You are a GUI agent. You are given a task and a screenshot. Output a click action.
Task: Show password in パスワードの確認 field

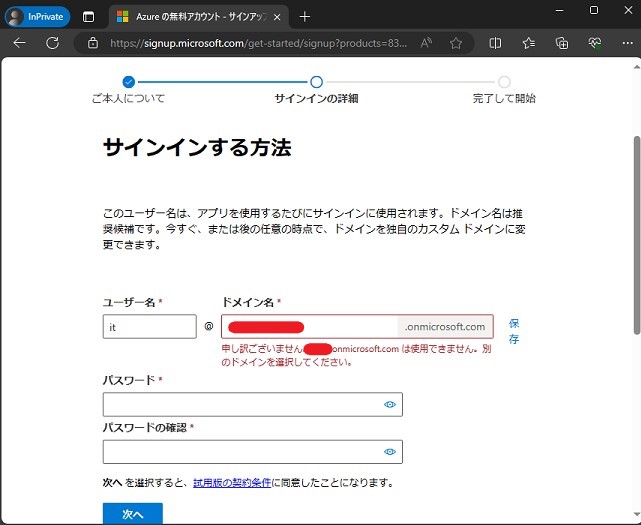coord(390,452)
